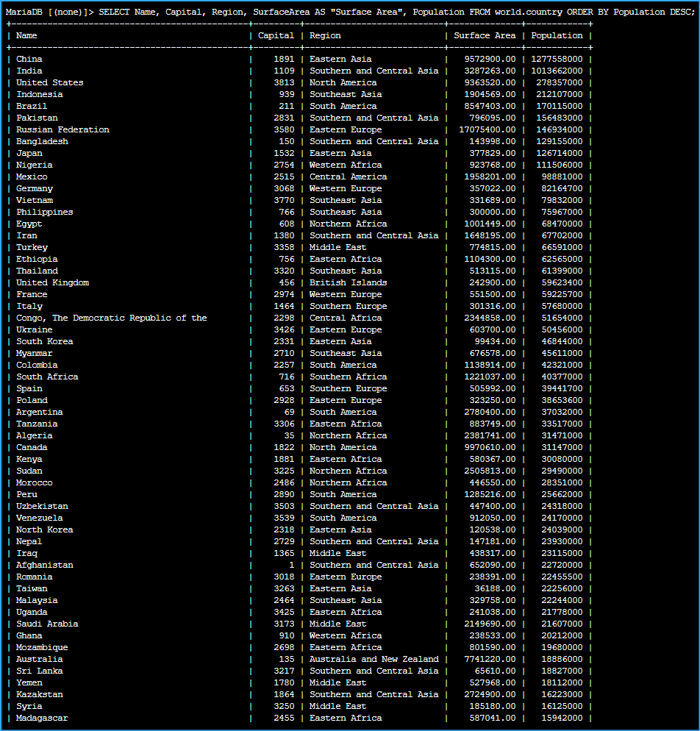Image resolution: width=700 pixels, height=731 pixels.
Task: Click the Capital column header
Action: [x=276, y=35]
